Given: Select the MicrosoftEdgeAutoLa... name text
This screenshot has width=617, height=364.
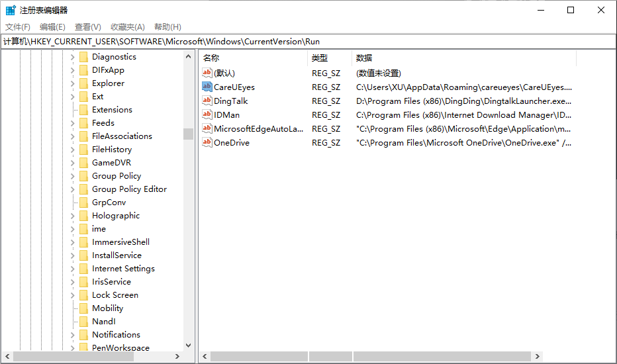Looking at the screenshot, I should coord(259,128).
